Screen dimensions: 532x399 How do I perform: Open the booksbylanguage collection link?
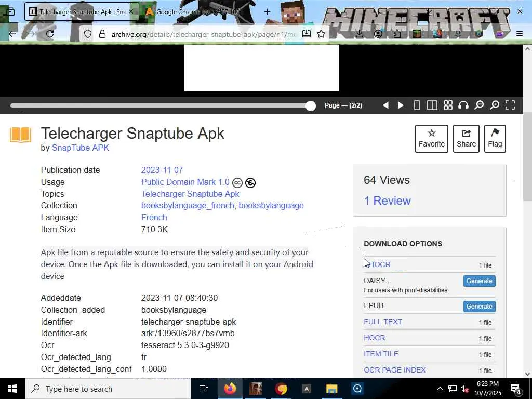tap(271, 206)
